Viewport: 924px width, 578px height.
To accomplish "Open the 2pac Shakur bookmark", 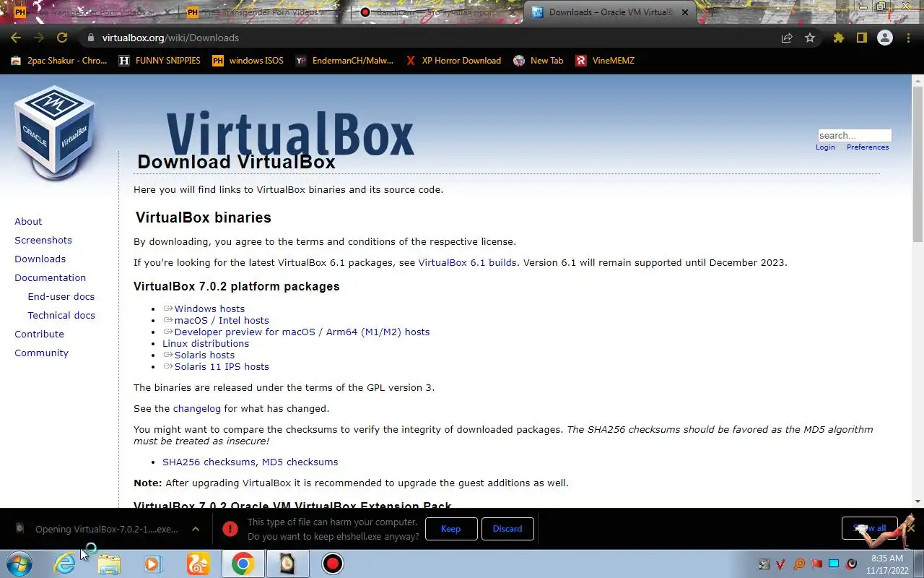I will [x=58, y=61].
